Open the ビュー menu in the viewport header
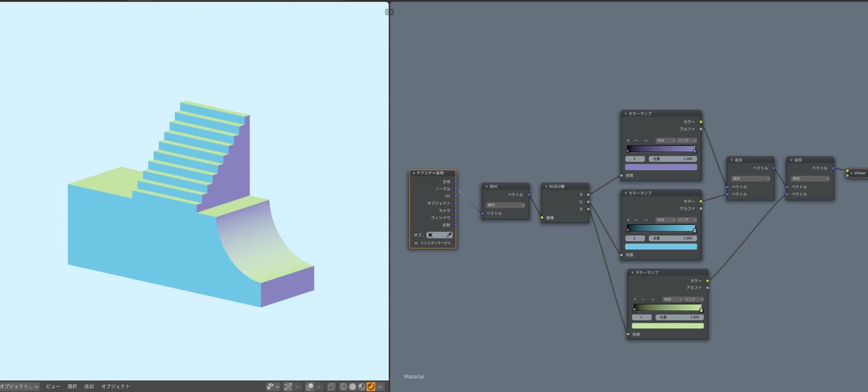Viewport: 868px width, 392px height. 54,387
